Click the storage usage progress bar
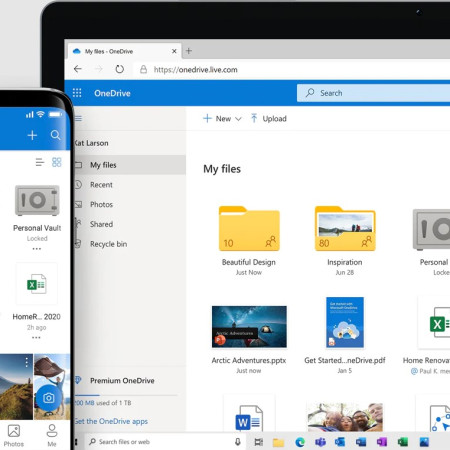 pos(126,395)
